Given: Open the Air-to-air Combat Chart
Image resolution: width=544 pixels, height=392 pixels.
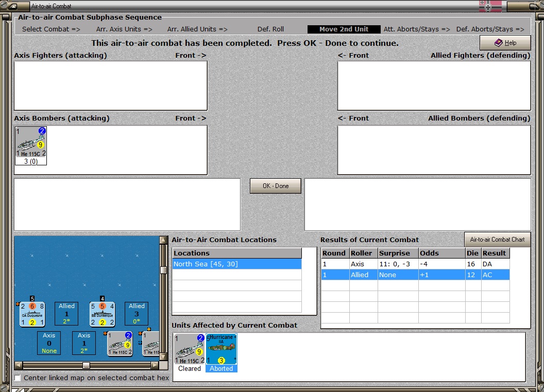Looking at the screenshot, I should [x=497, y=240].
